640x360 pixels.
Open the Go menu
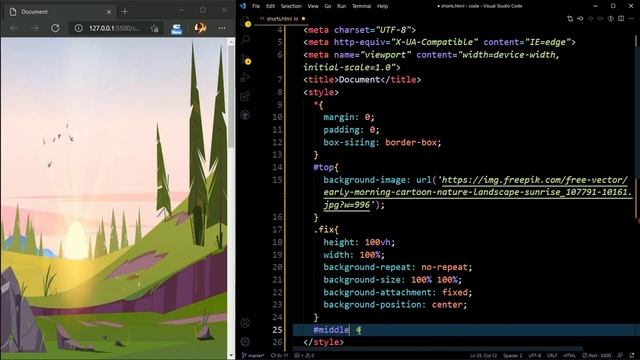[328, 6]
